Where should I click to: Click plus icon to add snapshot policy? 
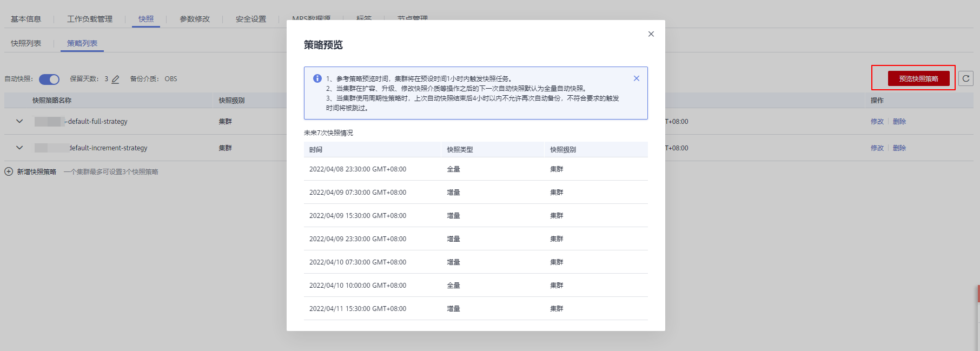[x=9, y=171]
